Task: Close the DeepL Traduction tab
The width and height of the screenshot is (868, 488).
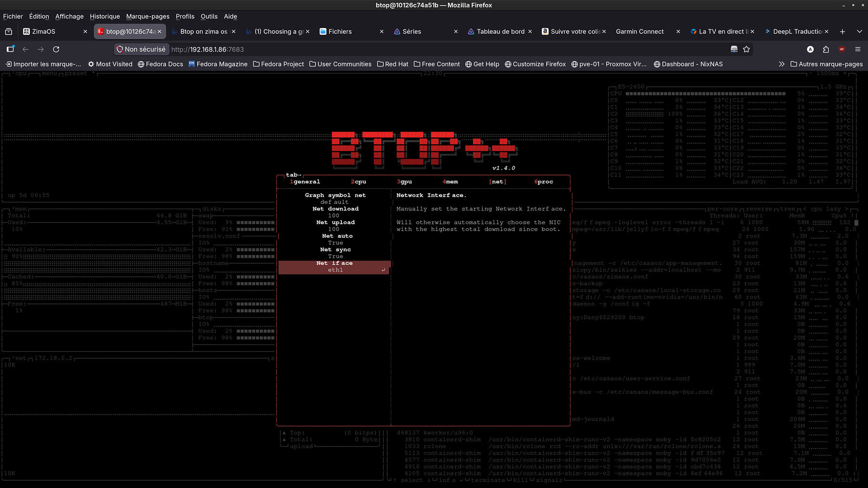Action: tap(826, 31)
